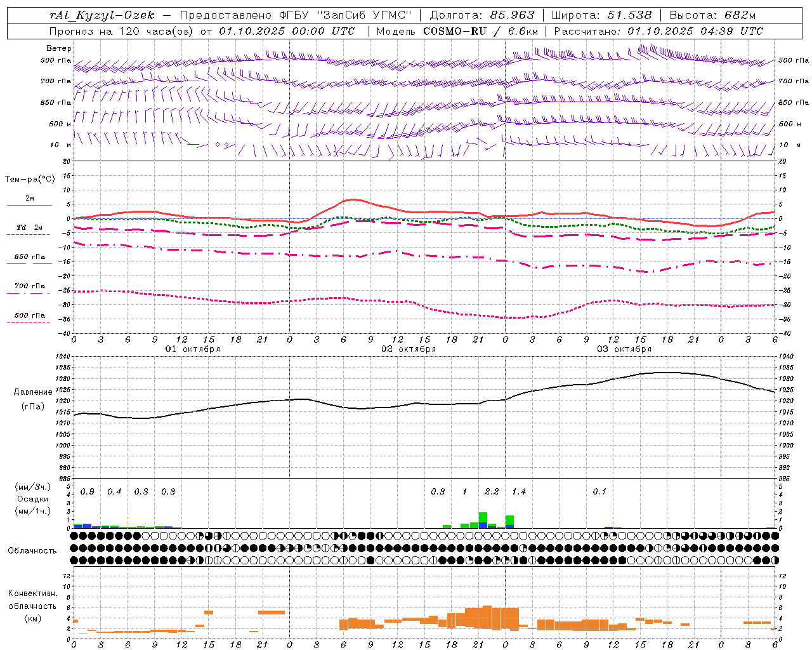Viewport: 812px width, 650px height.
Task: Click the 03 октября date label
Action: coord(624,349)
